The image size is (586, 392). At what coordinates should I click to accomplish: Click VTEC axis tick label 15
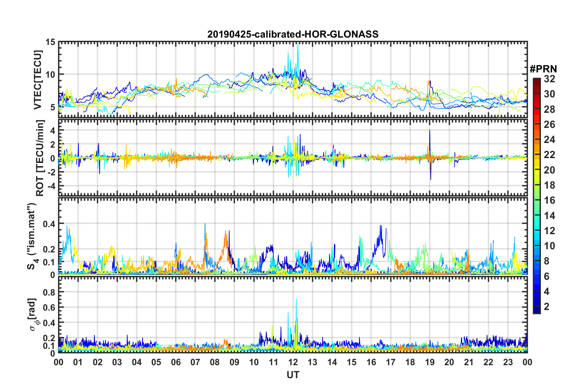[x=51, y=42]
